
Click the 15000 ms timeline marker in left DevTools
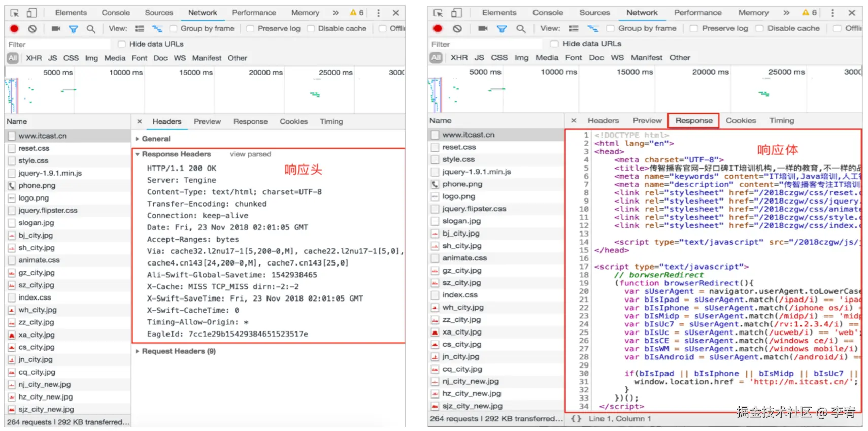[196, 73]
